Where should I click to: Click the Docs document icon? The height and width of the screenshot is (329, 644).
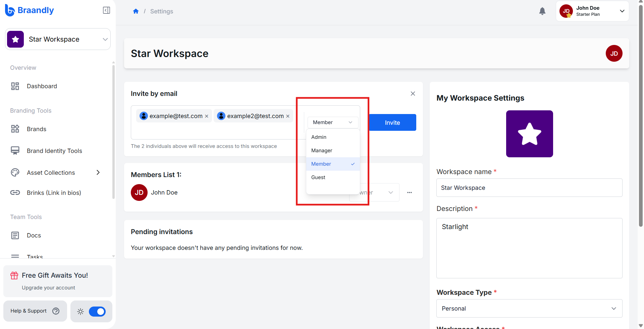(15, 235)
